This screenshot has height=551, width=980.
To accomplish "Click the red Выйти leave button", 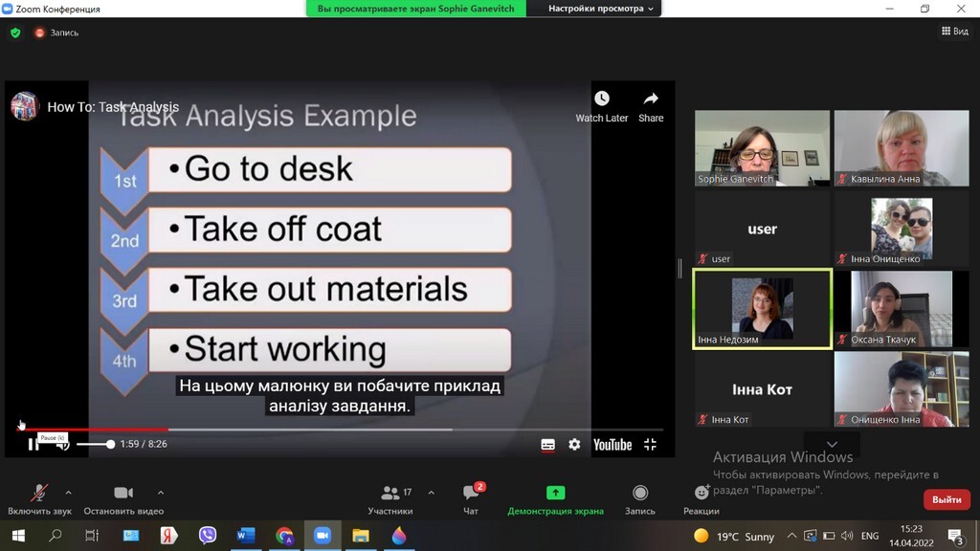I will (x=947, y=499).
